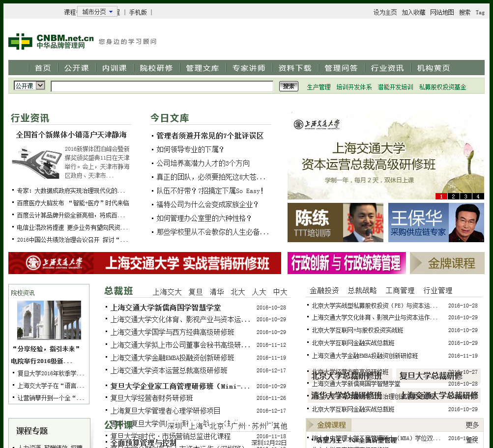Viewport: 493px width, 448px height.
Task: Open the 新媒体小镇 news thumbnail image
Action: coord(37,163)
